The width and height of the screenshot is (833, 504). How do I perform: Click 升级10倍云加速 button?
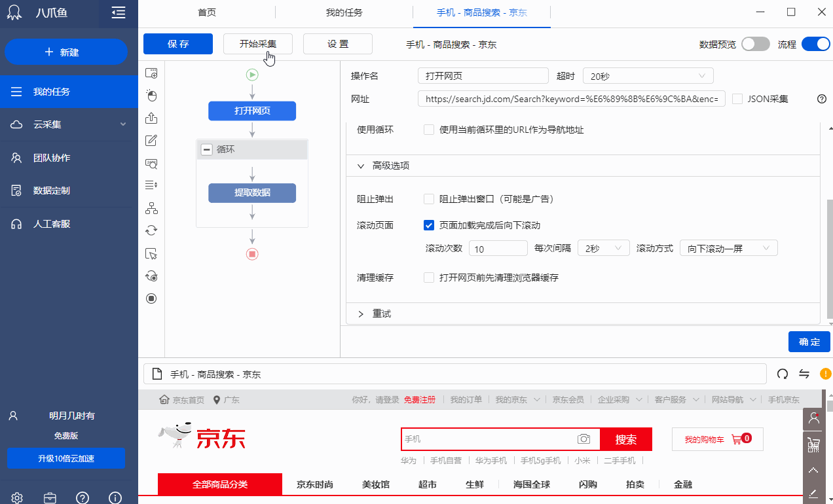coord(66,458)
